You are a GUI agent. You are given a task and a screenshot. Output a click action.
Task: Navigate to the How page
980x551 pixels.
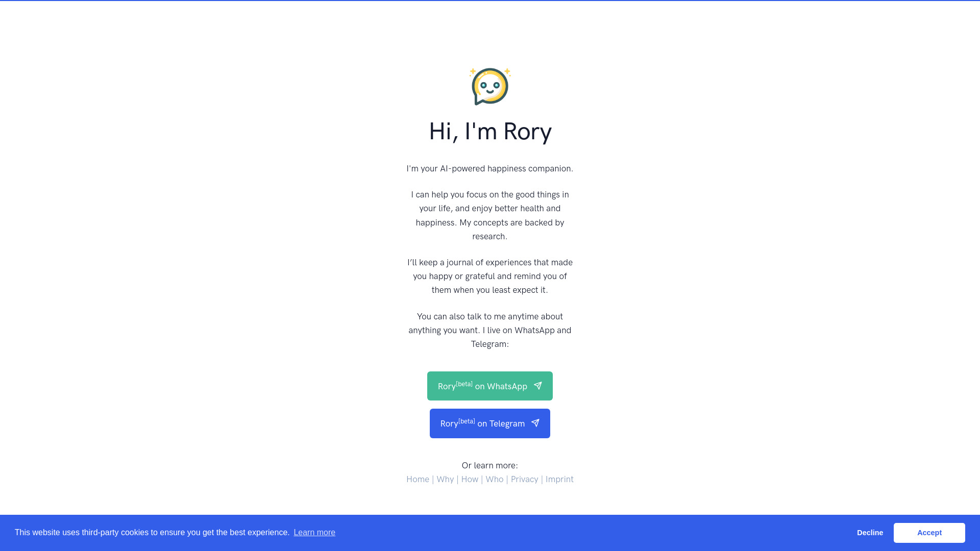click(x=469, y=479)
